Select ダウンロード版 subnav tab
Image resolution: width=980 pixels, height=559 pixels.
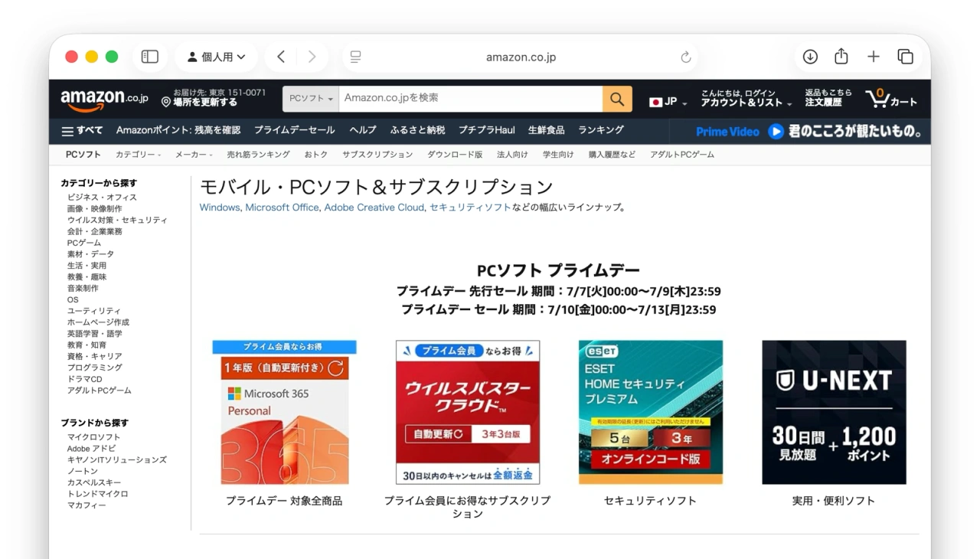(455, 155)
